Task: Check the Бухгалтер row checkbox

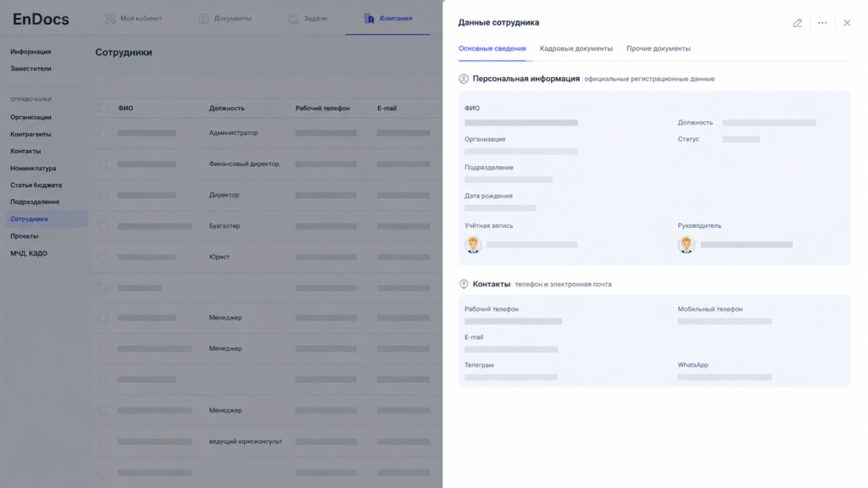Action: [x=103, y=226]
